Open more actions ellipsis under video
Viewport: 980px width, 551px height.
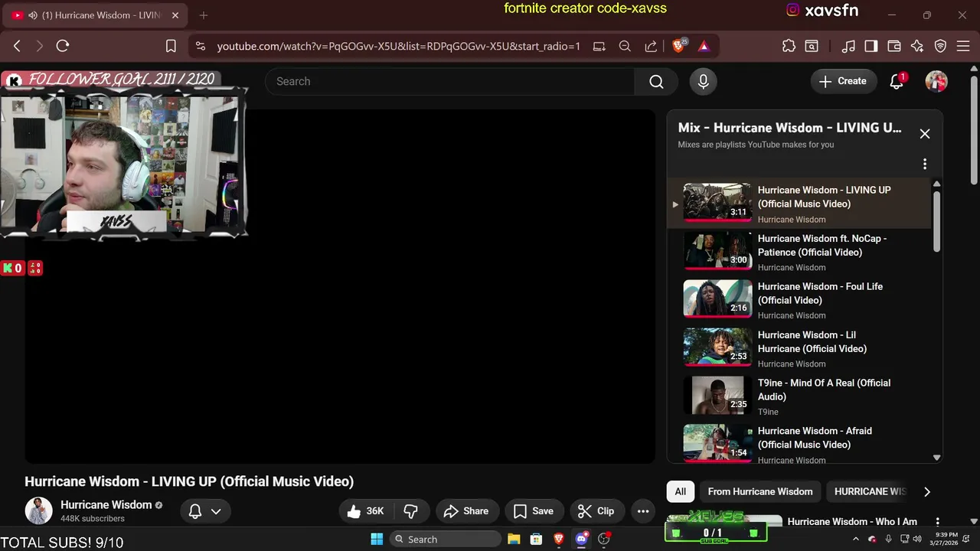[x=643, y=511]
